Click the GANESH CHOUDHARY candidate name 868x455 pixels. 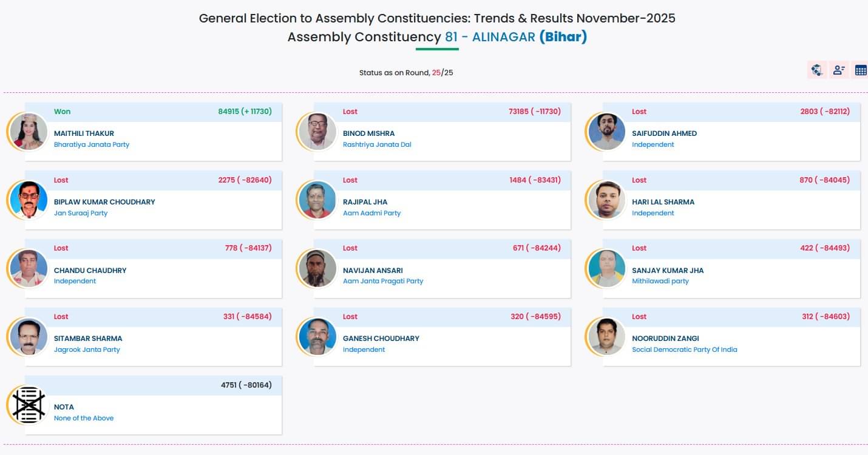[381, 339]
